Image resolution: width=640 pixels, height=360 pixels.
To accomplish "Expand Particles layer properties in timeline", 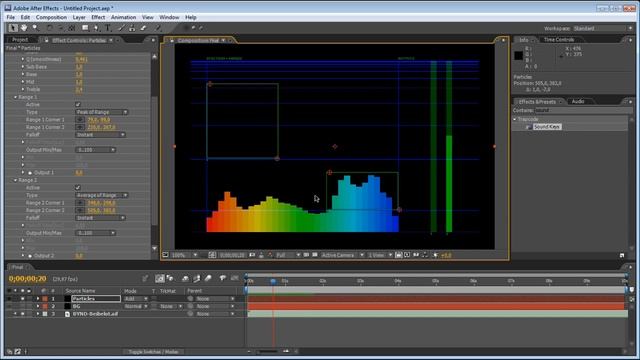I will 38,299.
